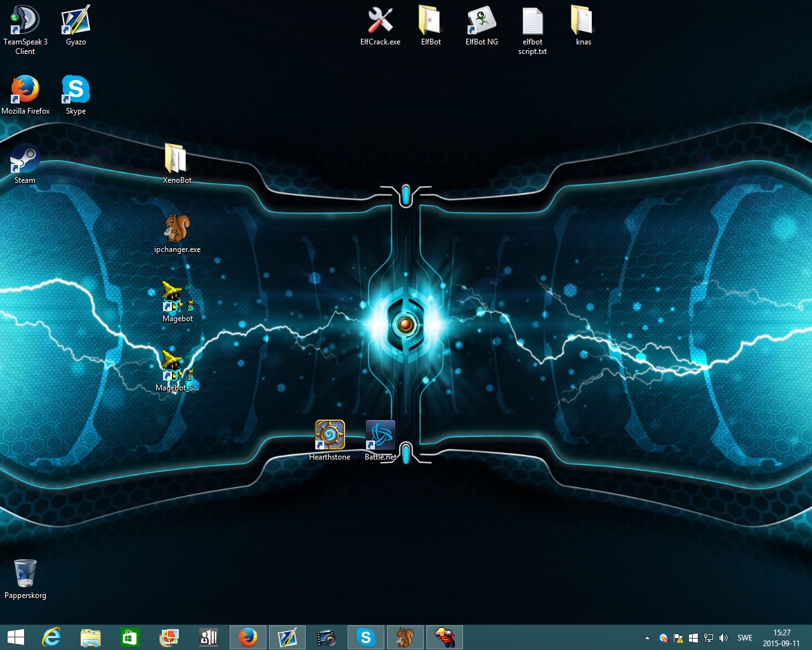Select the XenoBot folder on the desktop
812x650 pixels.
(x=177, y=164)
